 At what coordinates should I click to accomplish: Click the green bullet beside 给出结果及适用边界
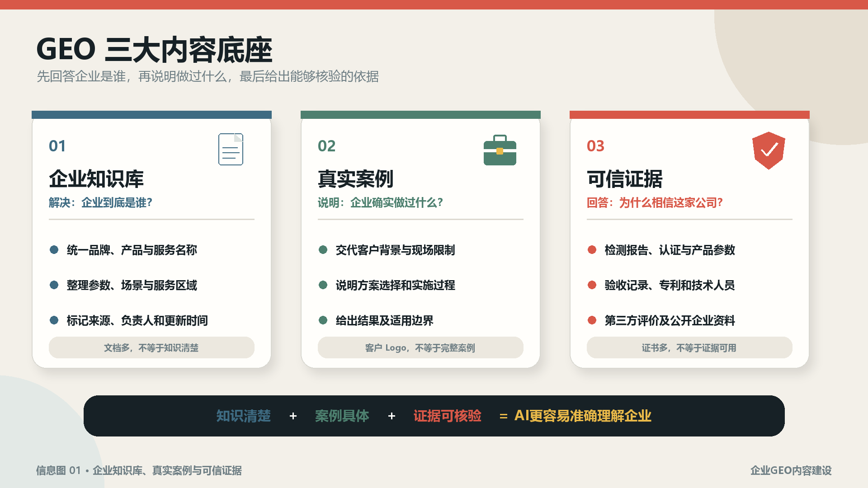(x=323, y=320)
